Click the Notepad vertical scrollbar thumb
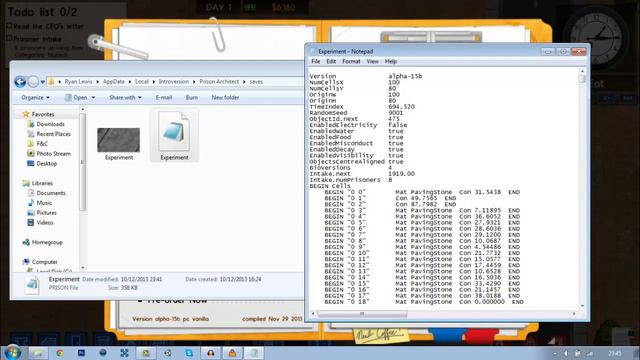 (x=582, y=79)
